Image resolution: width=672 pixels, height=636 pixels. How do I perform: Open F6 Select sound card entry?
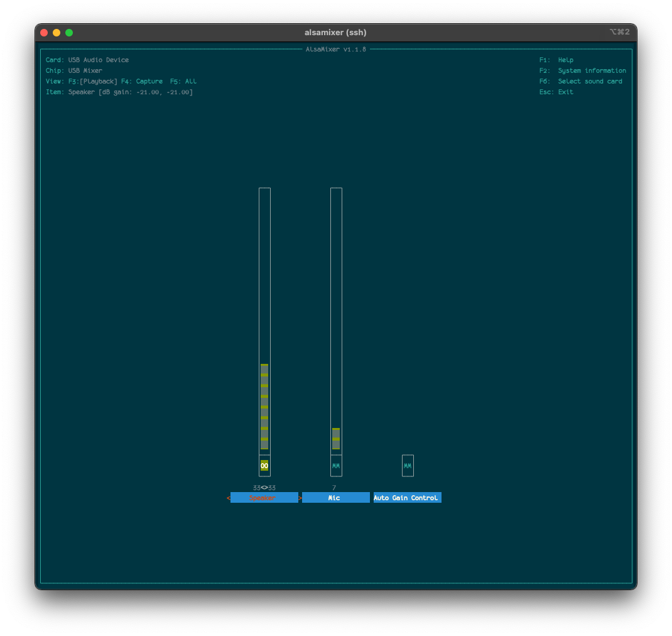[x=581, y=81]
